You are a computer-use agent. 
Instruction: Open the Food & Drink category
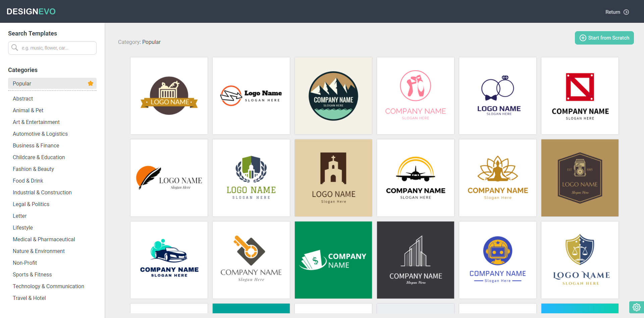tap(28, 181)
